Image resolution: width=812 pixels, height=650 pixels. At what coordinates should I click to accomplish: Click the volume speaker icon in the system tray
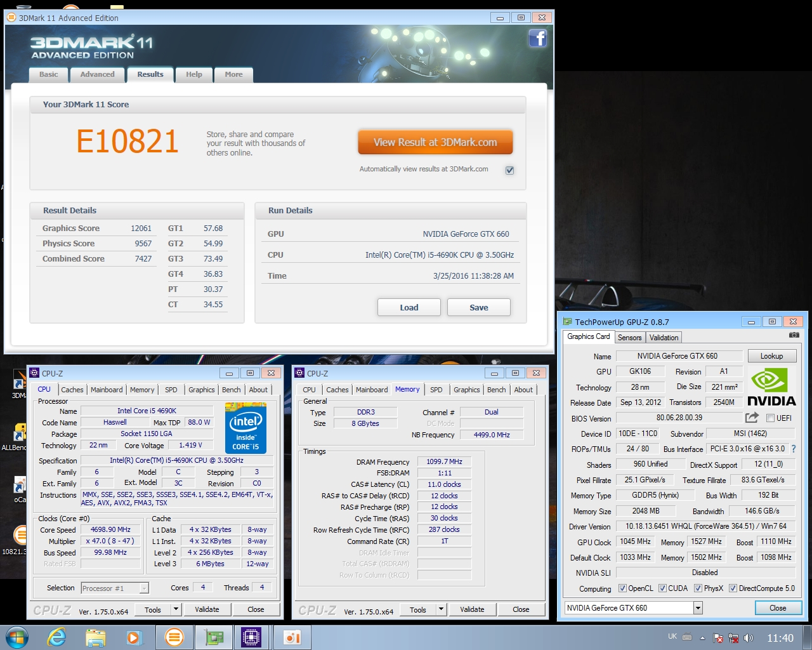[x=749, y=638]
